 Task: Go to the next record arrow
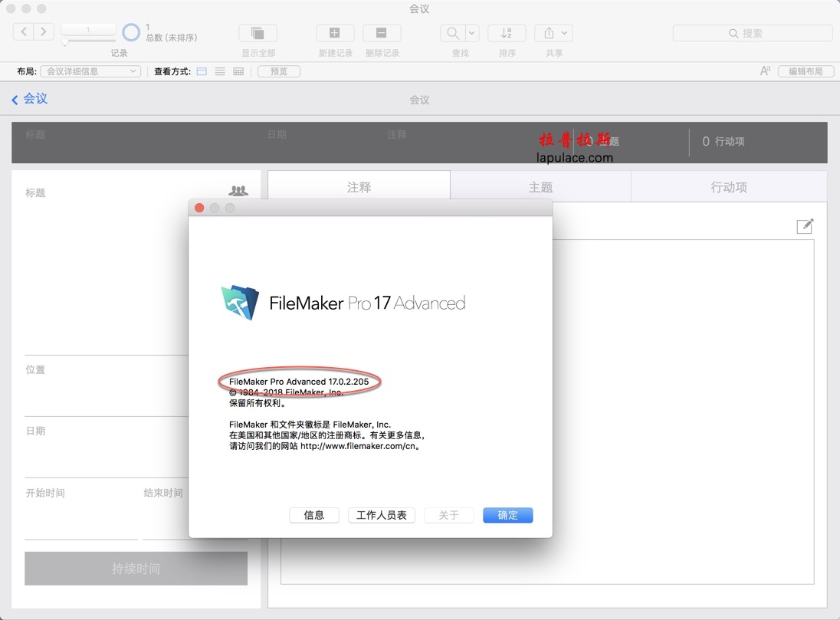[44, 32]
